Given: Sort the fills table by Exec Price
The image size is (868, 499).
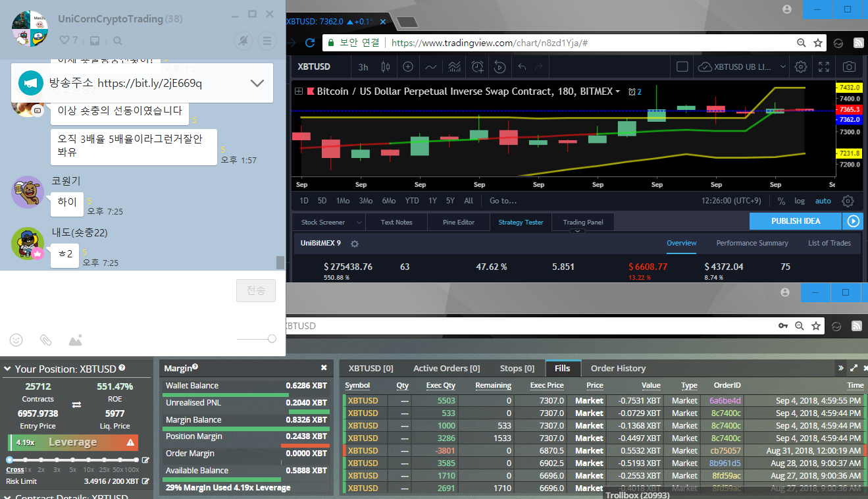Looking at the screenshot, I should (x=547, y=385).
